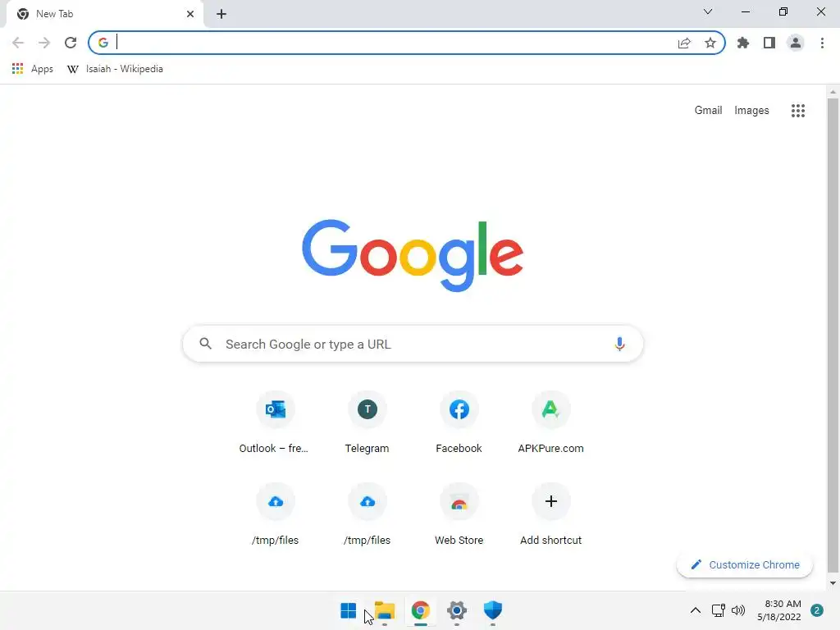Focus the Search Google or type a URL box

coord(413,344)
